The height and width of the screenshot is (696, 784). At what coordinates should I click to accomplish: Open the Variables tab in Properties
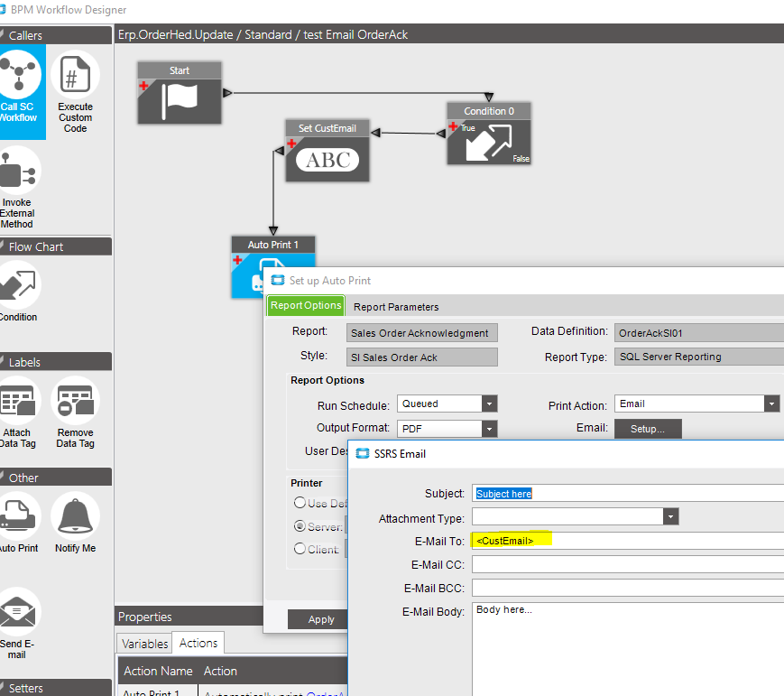(144, 644)
